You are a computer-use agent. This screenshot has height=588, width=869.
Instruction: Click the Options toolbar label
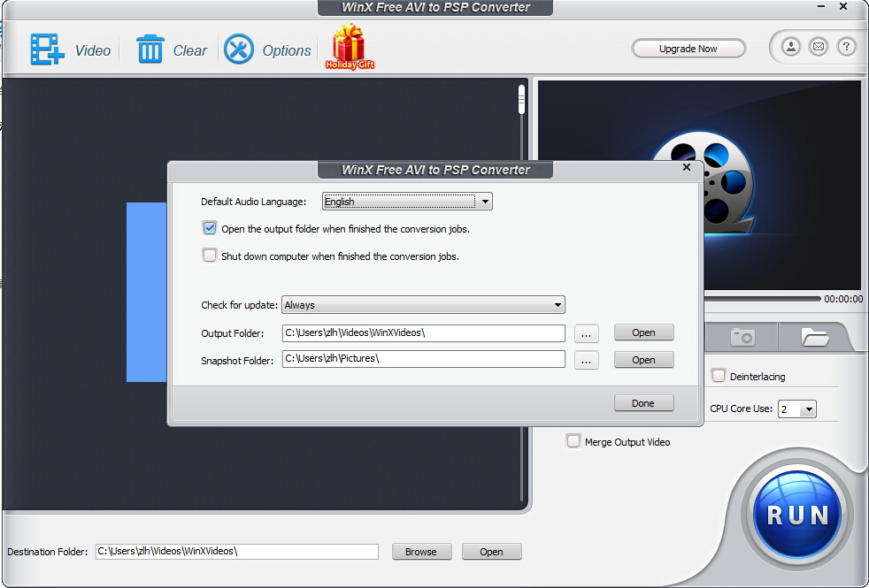tap(287, 51)
